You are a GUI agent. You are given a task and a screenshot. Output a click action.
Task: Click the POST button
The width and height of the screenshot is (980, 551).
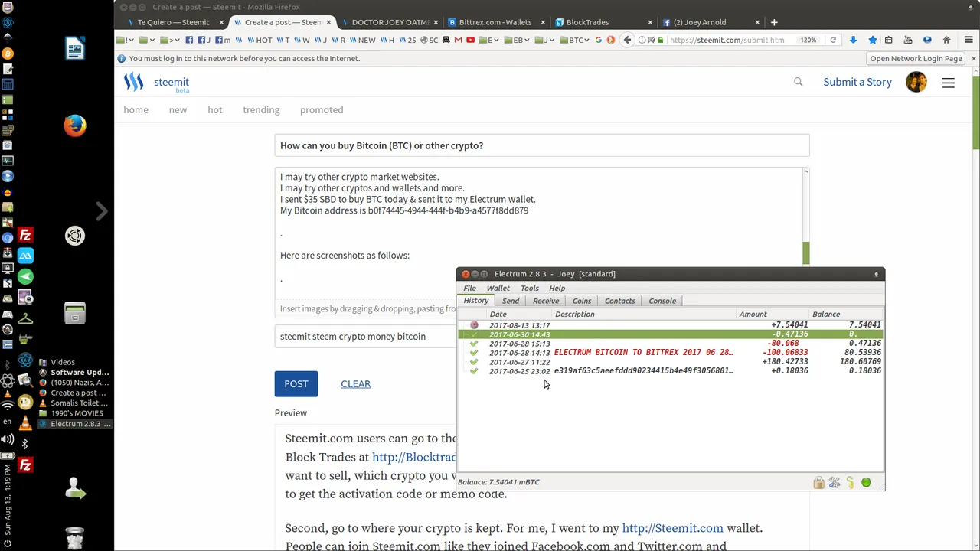click(x=296, y=384)
